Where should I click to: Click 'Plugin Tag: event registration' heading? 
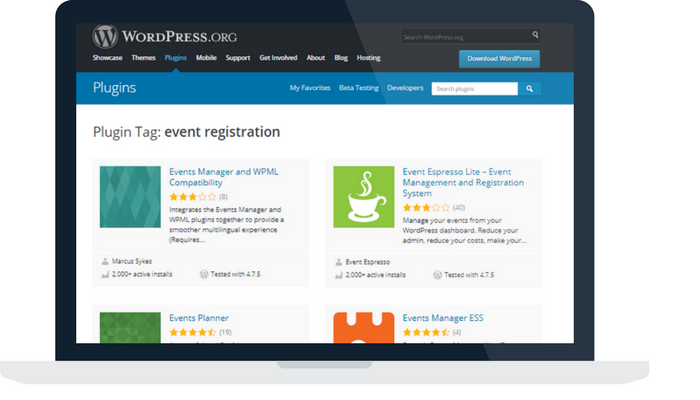coord(186,132)
